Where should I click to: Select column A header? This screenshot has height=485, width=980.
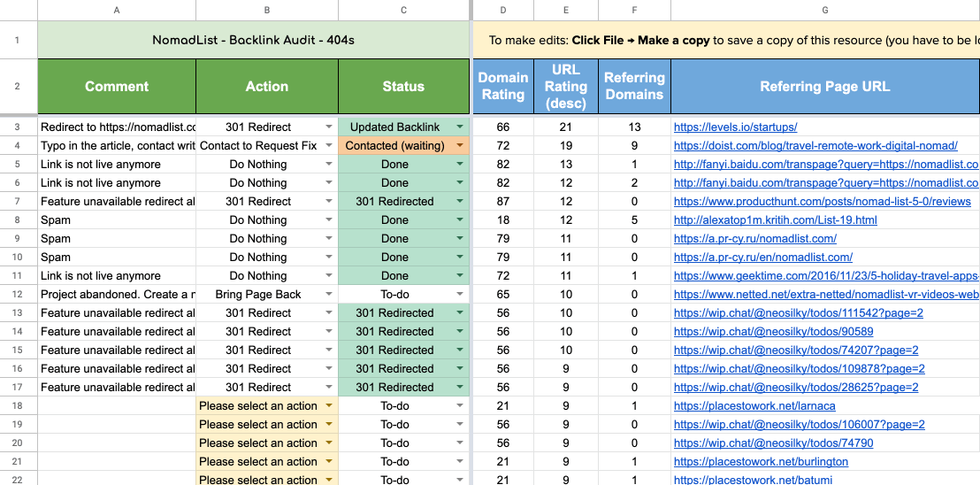click(x=117, y=11)
